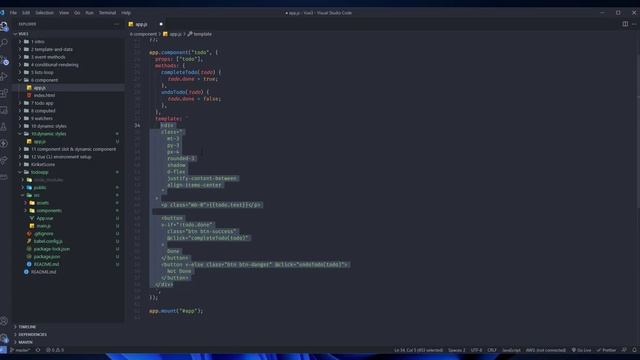Open the Extensions view
This screenshot has height=360, width=640.
[x=4, y=93]
